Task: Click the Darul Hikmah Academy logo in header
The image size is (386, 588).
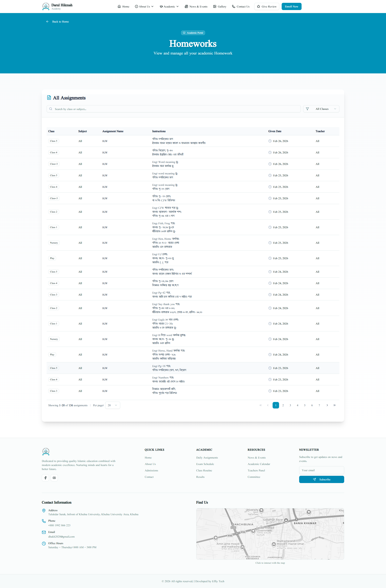Action: coord(46,6)
